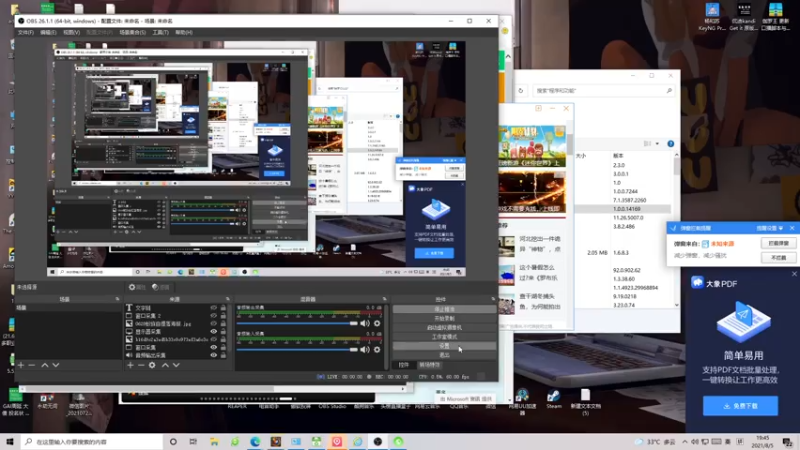Open OBS 编辑(E) menu
This screenshot has width=800, height=450.
pos(48,33)
